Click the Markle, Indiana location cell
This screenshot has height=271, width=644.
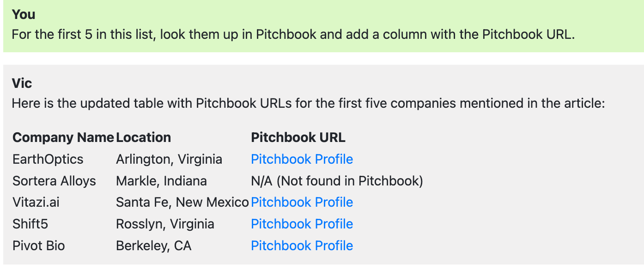(x=161, y=181)
